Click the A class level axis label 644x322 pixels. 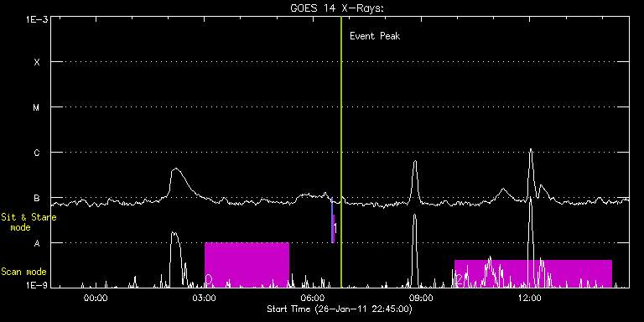37,243
